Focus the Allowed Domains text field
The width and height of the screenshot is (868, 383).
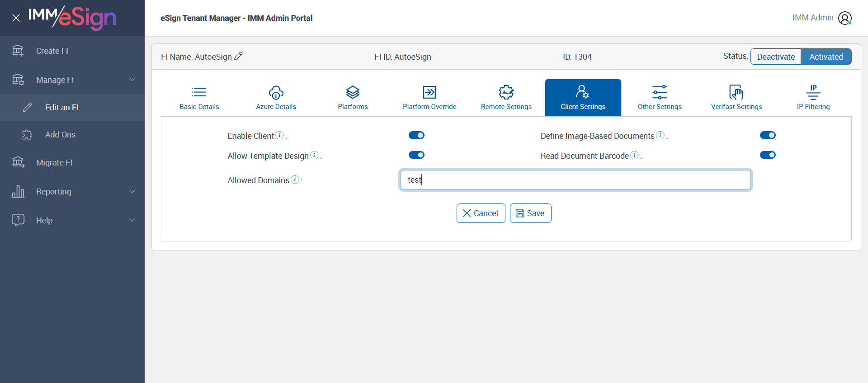576,180
